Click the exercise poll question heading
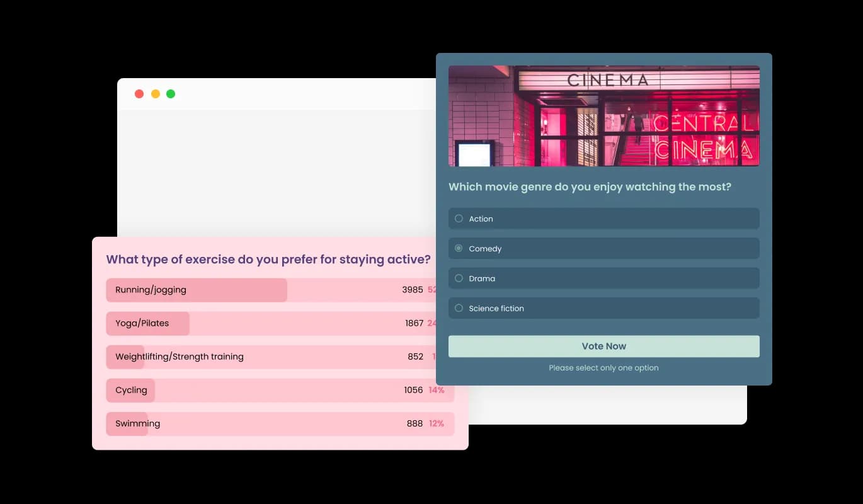The height and width of the screenshot is (504, 863). pyautogui.click(x=268, y=259)
